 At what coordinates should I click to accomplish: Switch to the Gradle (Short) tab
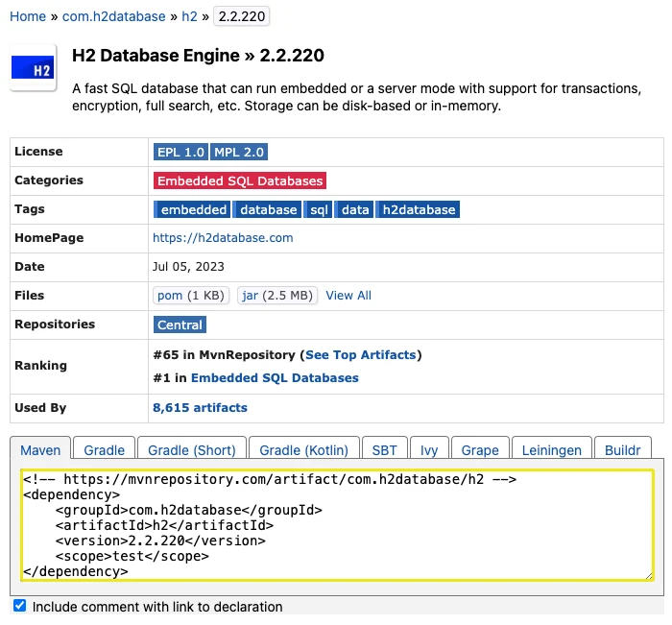click(x=192, y=450)
